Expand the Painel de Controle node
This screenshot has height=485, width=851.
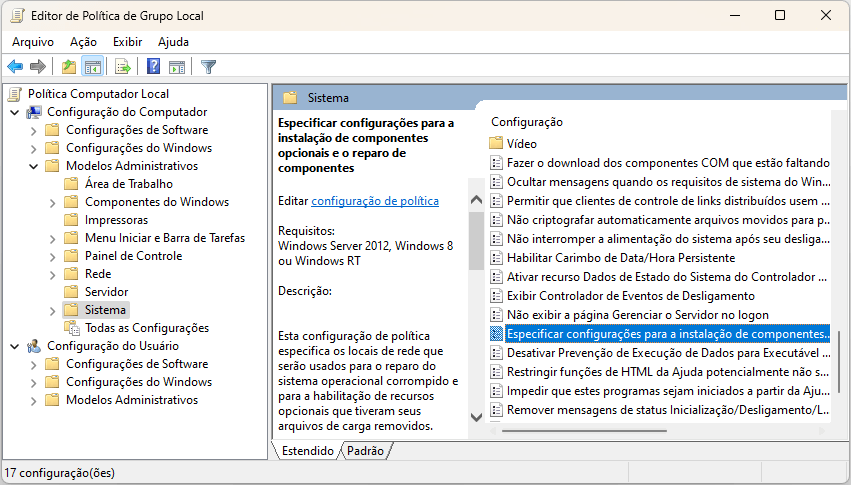53,257
